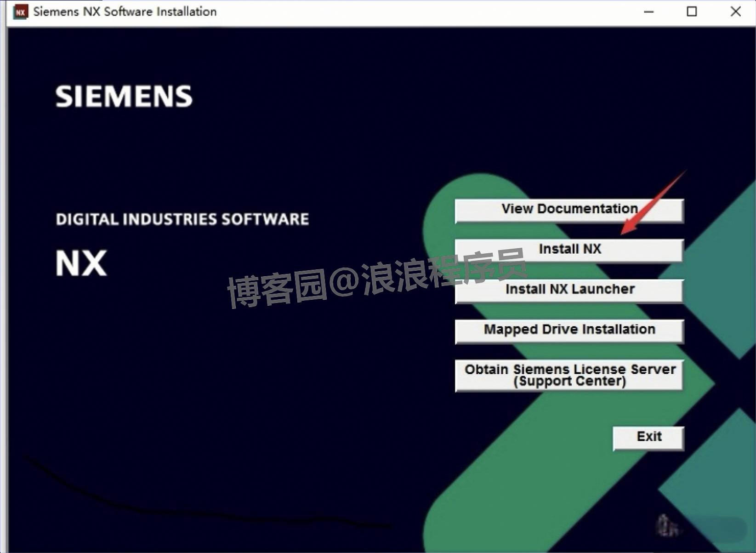
Task: Choose Install NX Launcher
Action: click(569, 291)
